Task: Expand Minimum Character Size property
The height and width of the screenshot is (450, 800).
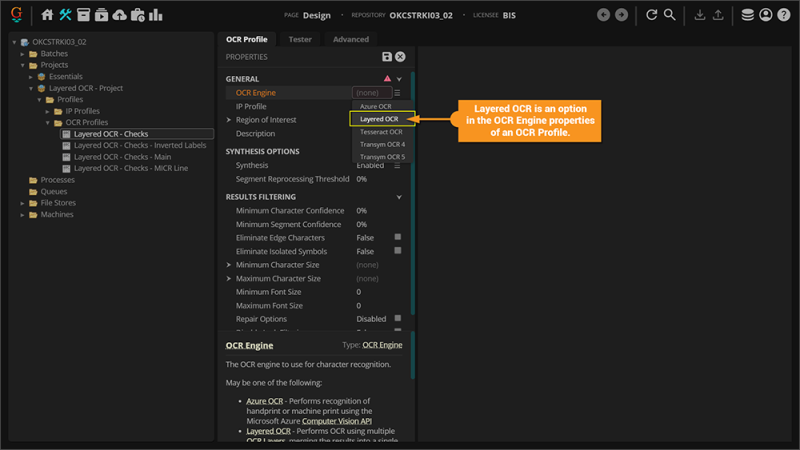Action: pos(229,265)
